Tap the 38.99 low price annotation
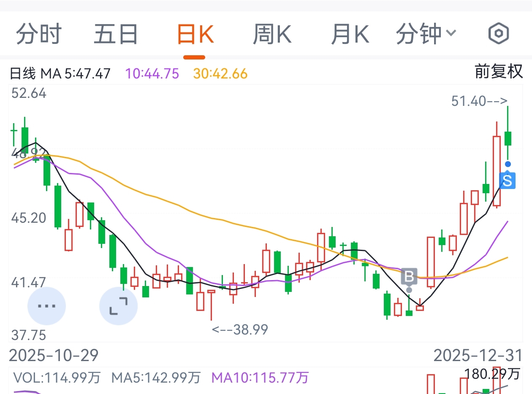532x394 pixels. [x=240, y=329]
